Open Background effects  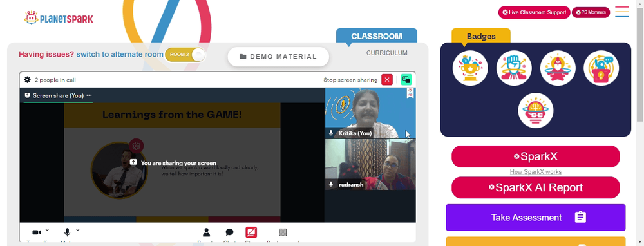tap(283, 232)
